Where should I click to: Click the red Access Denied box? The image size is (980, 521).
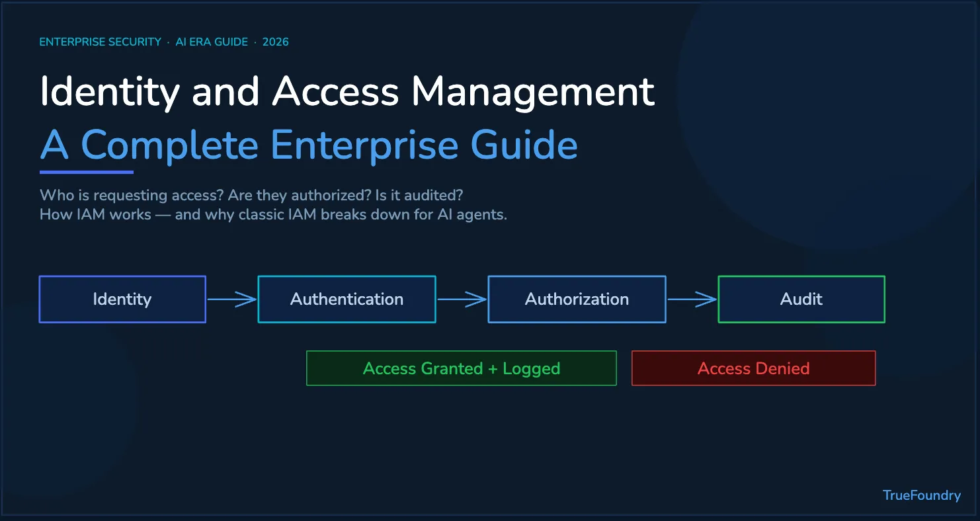pos(754,368)
